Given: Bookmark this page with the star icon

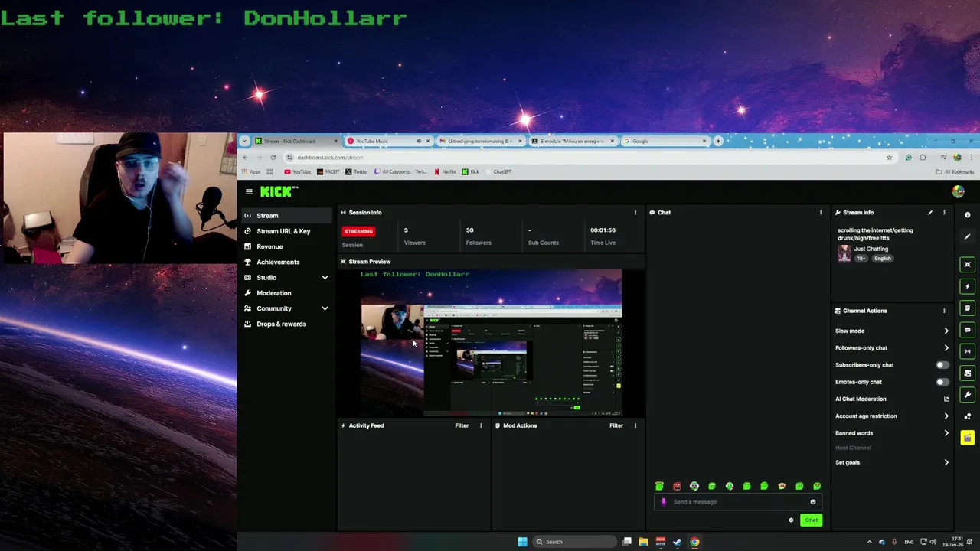Looking at the screenshot, I should click(889, 157).
